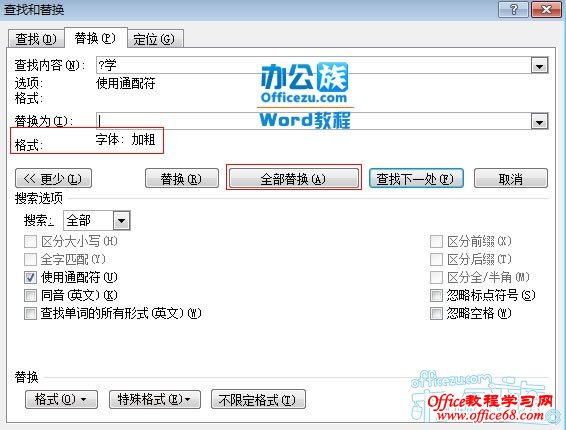566x430 pixels.
Task: Expand the 查找内容 dropdown arrow
Action: coord(539,66)
